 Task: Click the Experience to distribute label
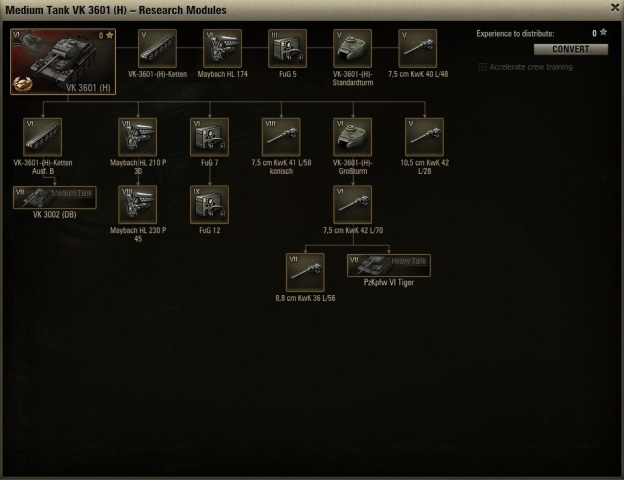click(515, 34)
